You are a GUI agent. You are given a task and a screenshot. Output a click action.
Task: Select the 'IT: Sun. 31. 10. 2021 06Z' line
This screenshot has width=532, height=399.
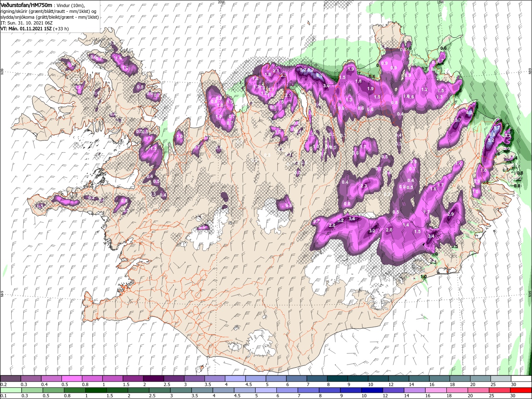point(26,23)
